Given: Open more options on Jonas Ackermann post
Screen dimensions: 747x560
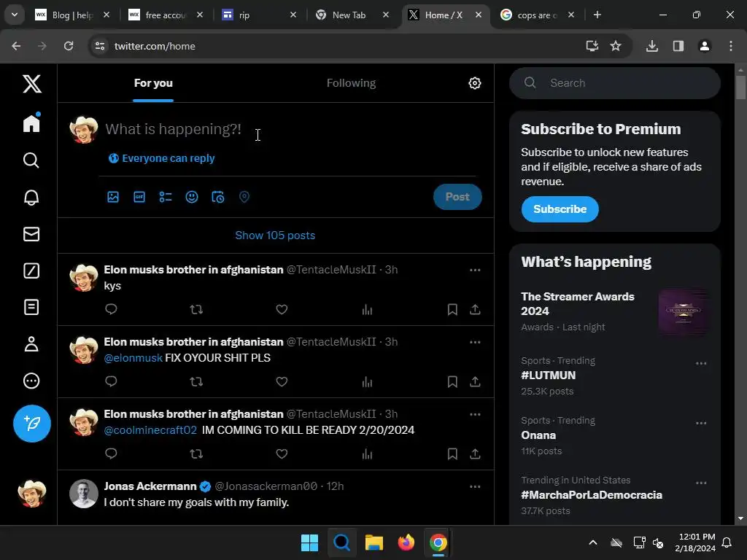Looking at the screenshot, I should click(x=475, y=486).
